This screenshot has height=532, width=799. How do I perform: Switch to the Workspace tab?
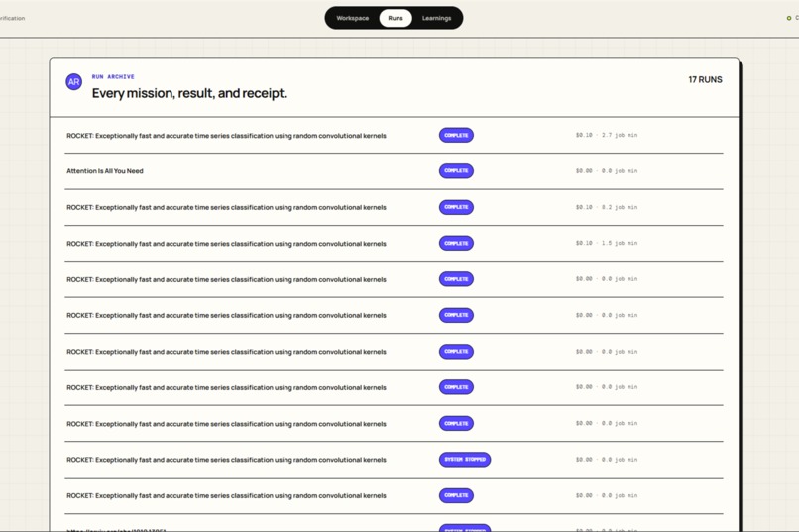pos(353,18)
